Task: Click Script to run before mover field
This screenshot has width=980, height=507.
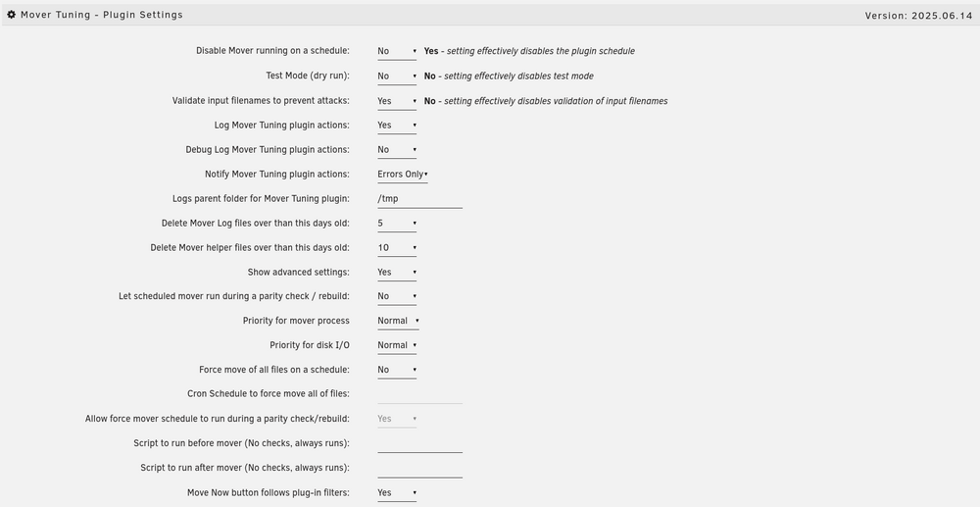Action: pos(420,443)
